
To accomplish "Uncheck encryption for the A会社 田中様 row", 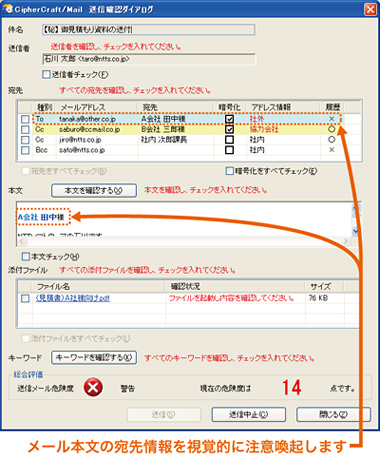I will (x=229, y=119).
